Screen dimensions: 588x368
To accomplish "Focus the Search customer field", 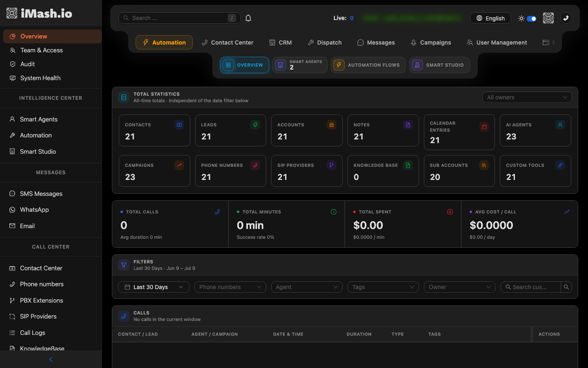I will point(531,287).
